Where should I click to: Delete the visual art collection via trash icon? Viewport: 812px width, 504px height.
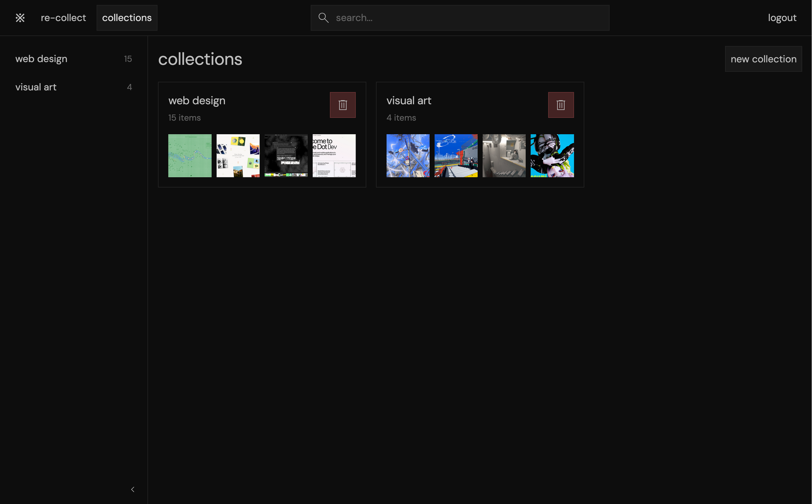click(561, 105)
